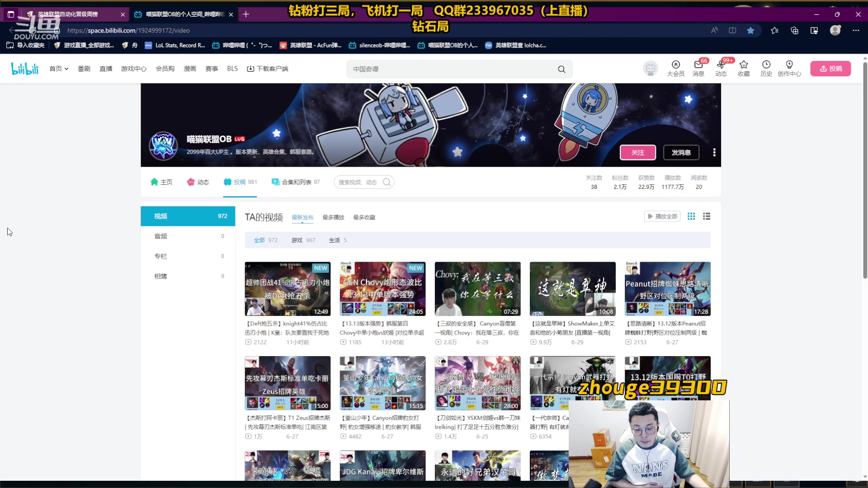Open browser favorites list icon
The image size is (868, 488).
click(x=775, y=30)
